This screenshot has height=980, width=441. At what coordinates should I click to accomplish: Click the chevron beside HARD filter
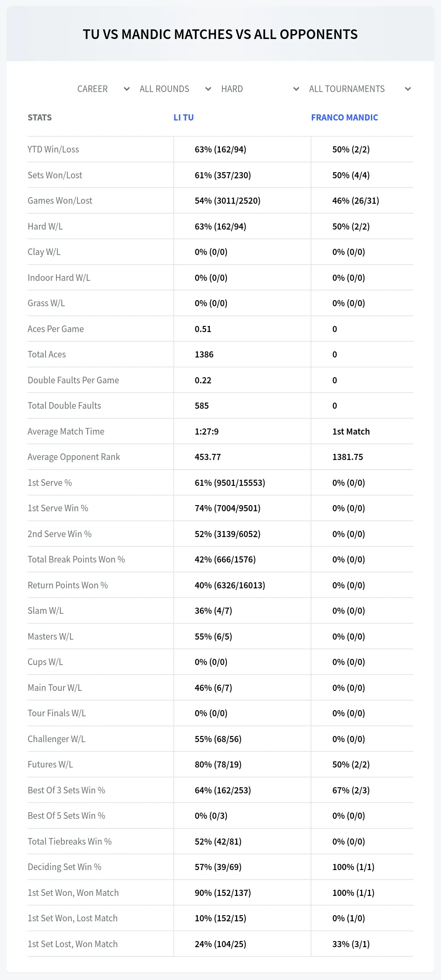coord(296,89)
